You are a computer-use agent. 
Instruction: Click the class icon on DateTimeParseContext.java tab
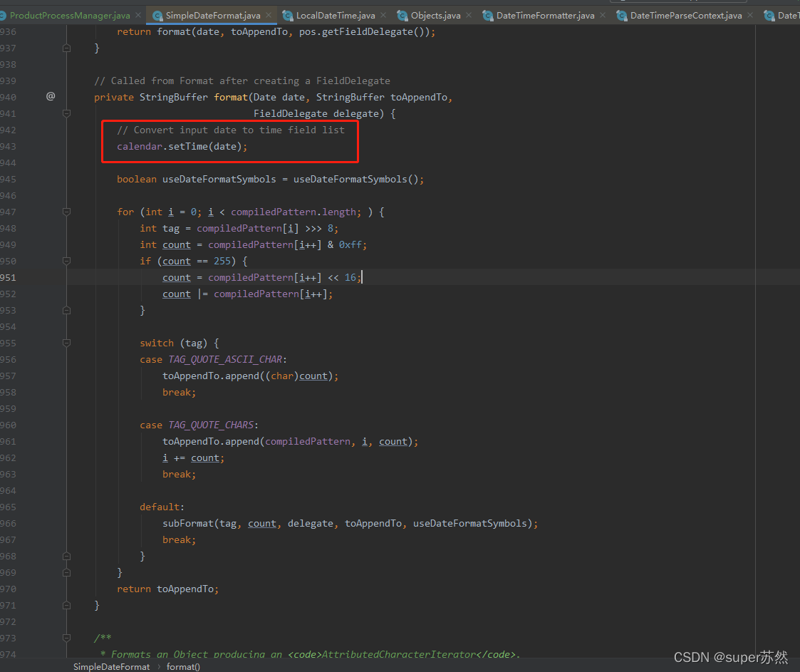622,16
